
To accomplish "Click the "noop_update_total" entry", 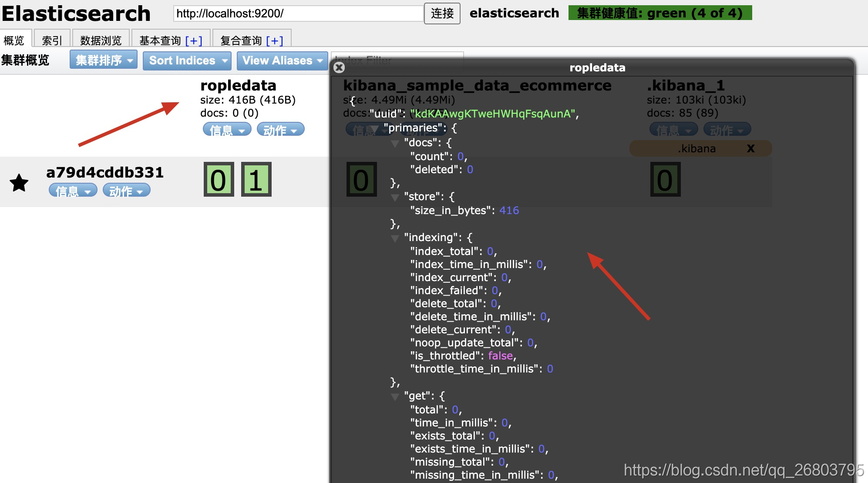I will (474, 342).
